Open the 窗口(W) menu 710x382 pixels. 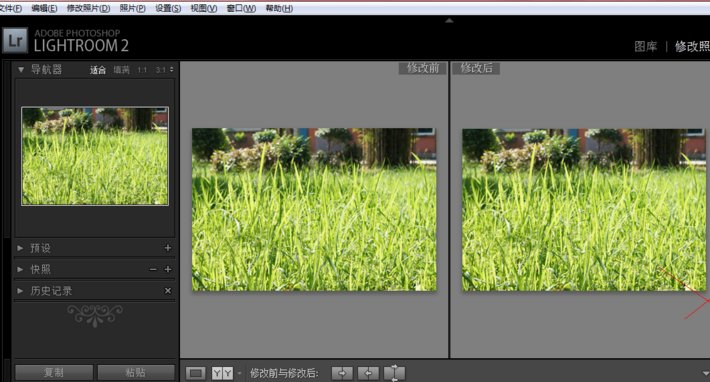coord(241,9)
